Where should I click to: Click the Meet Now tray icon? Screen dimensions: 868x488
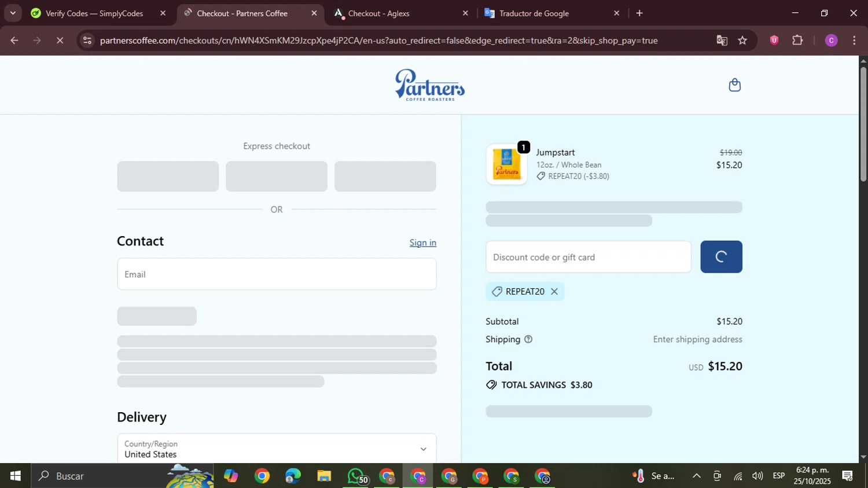[717, 476]
